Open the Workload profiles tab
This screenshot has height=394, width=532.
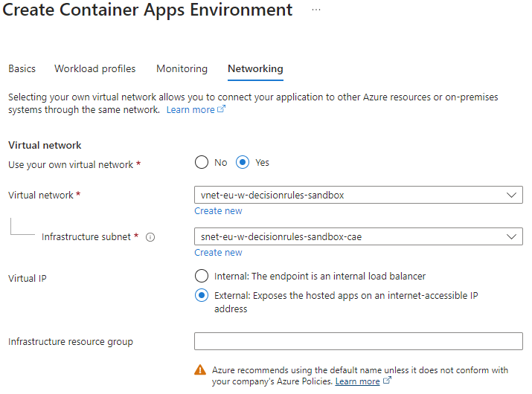coord(95,68)
